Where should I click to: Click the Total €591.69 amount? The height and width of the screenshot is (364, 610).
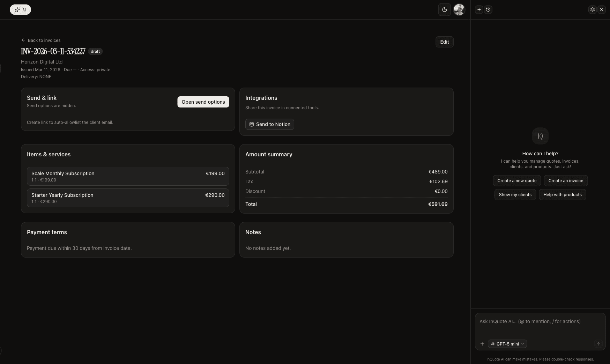(x=438, y=204)
